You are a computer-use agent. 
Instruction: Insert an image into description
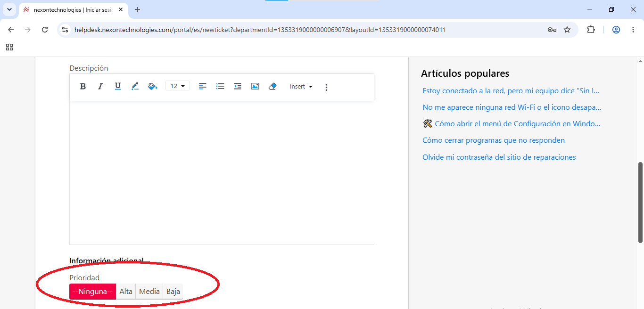[x=255, y=87]
